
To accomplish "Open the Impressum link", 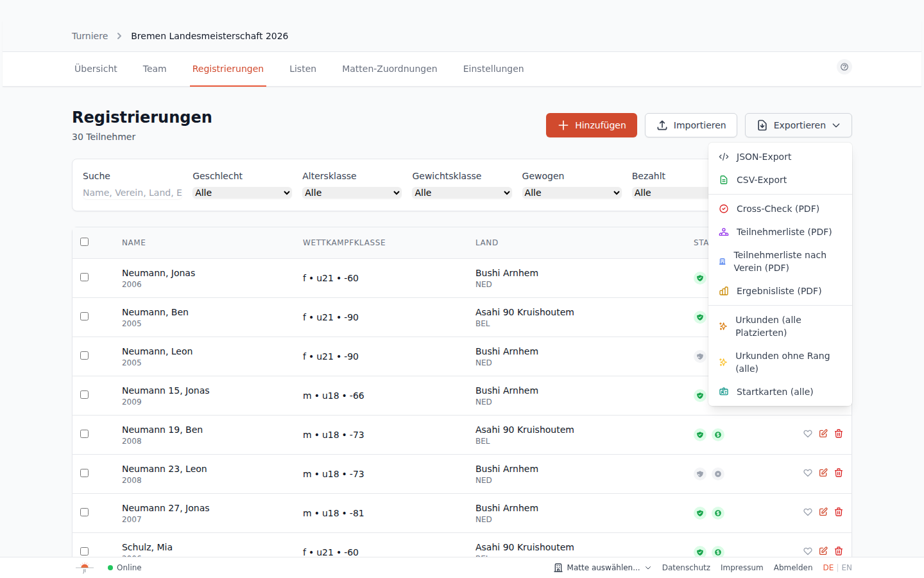I will pos(742,568).
